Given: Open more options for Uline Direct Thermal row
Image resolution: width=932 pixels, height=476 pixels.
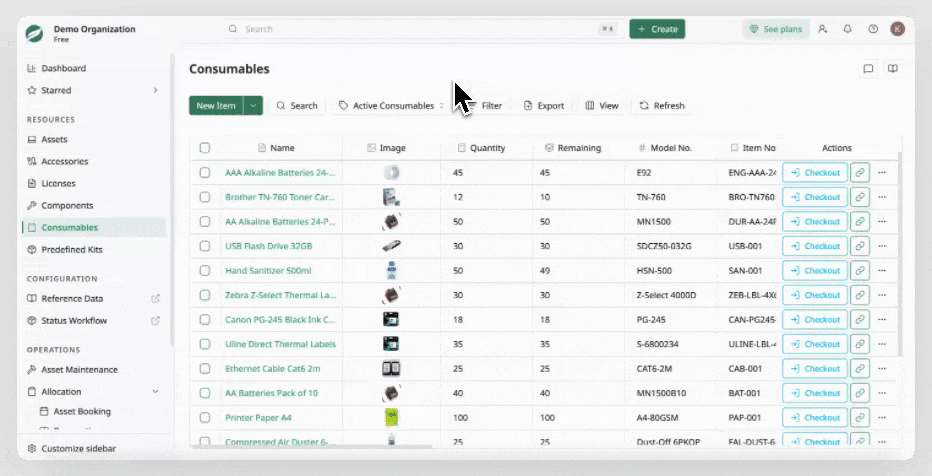Looking at the screenshot, I should click(x=882, y=344).
